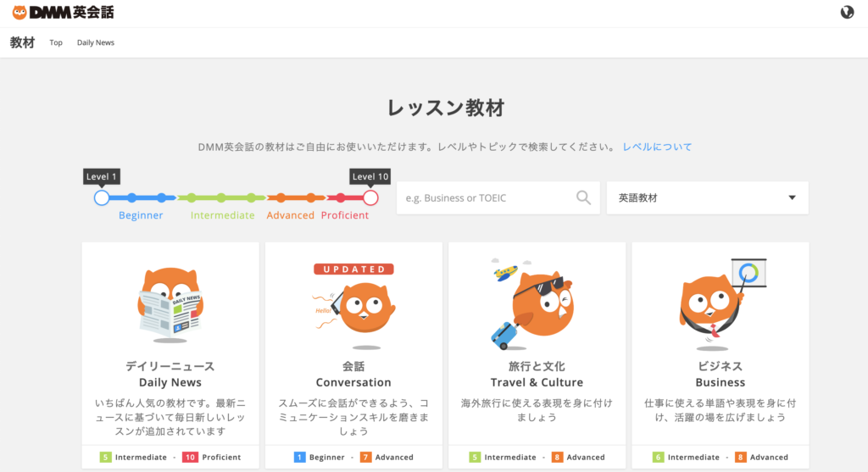Open the 英語教材 dropdown

pos(708,197)
